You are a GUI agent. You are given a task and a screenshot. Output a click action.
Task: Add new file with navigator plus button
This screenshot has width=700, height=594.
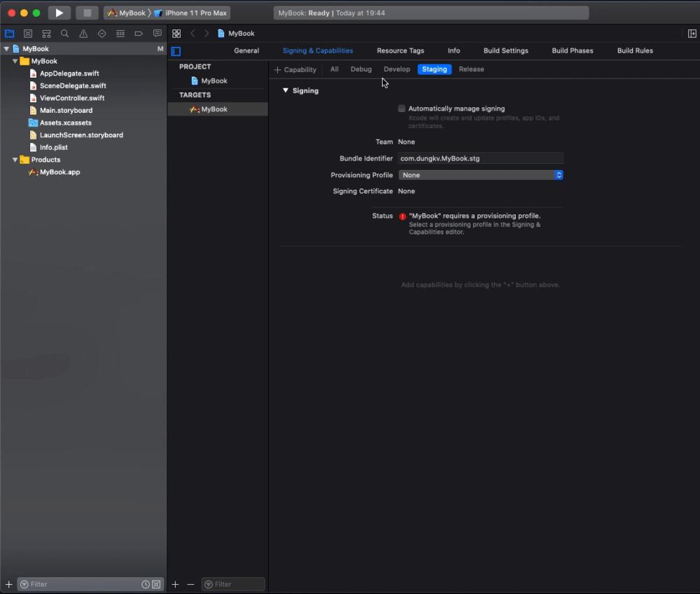tap(8, 584)
